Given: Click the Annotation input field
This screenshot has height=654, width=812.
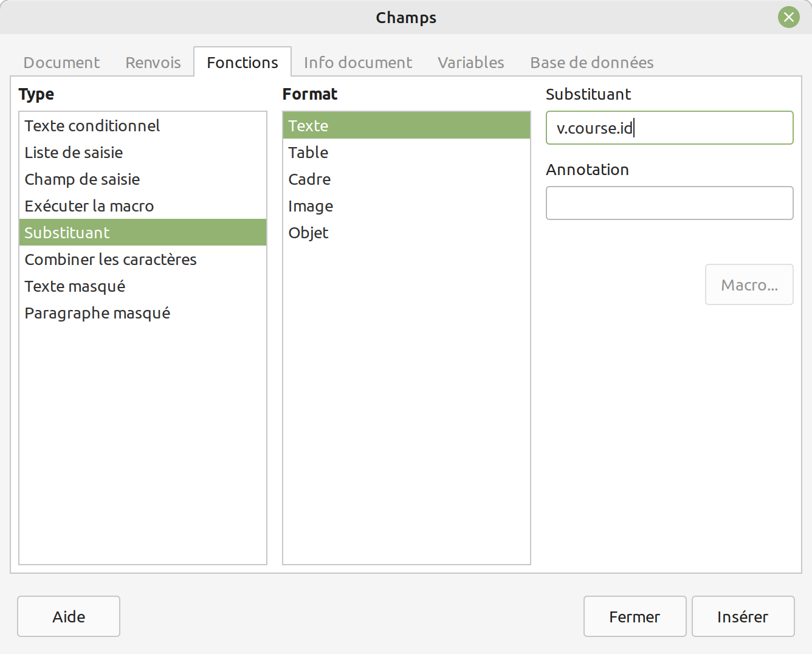Looking at the screenshot, I should pos(669,203).
